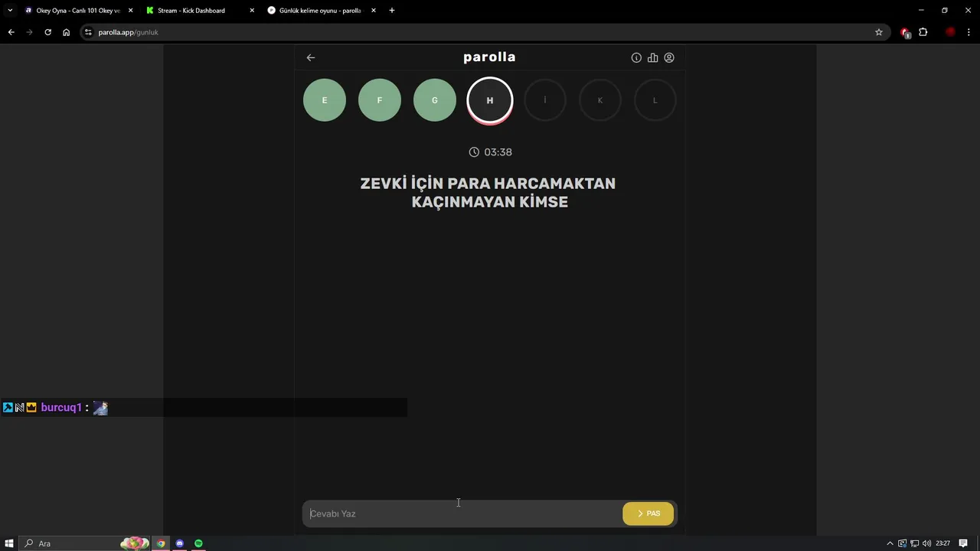Select the letter L circle
Screen dimensions: 980x551
click(655, 100)
